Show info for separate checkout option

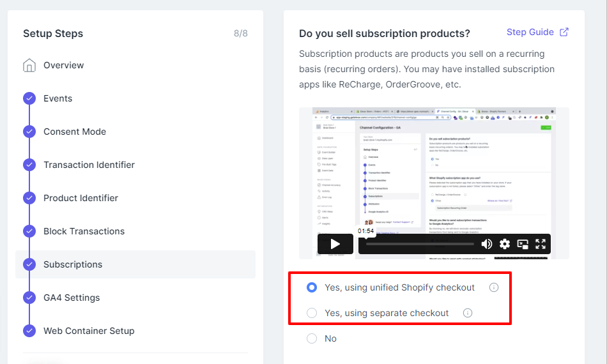click(468, 313)
